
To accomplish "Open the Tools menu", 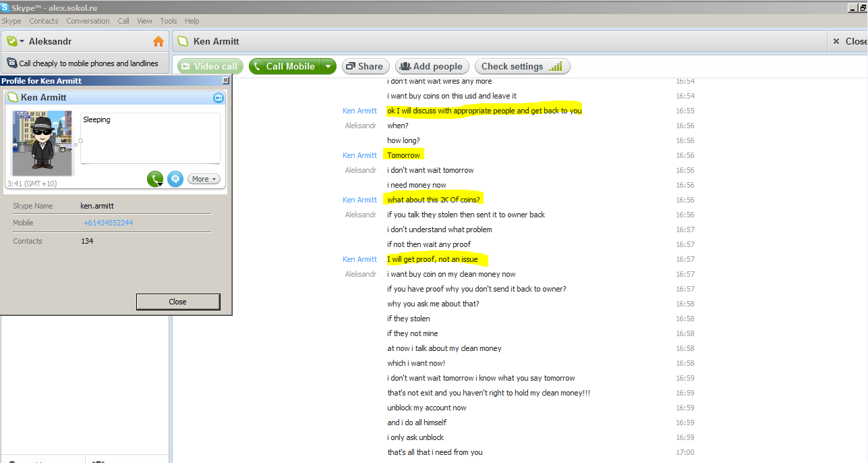I will [169, 21].
